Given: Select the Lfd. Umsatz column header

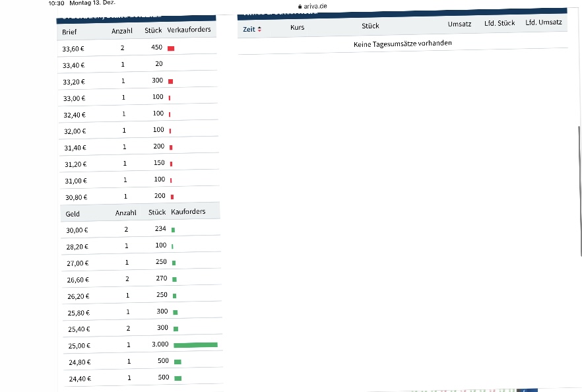Looking at the screenshot, I should 544,23.
